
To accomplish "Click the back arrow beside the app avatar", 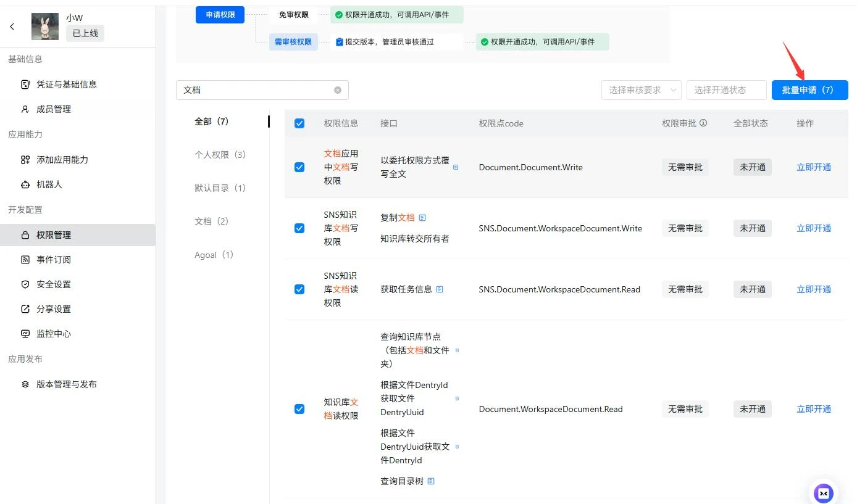I will tap(12, 27).
